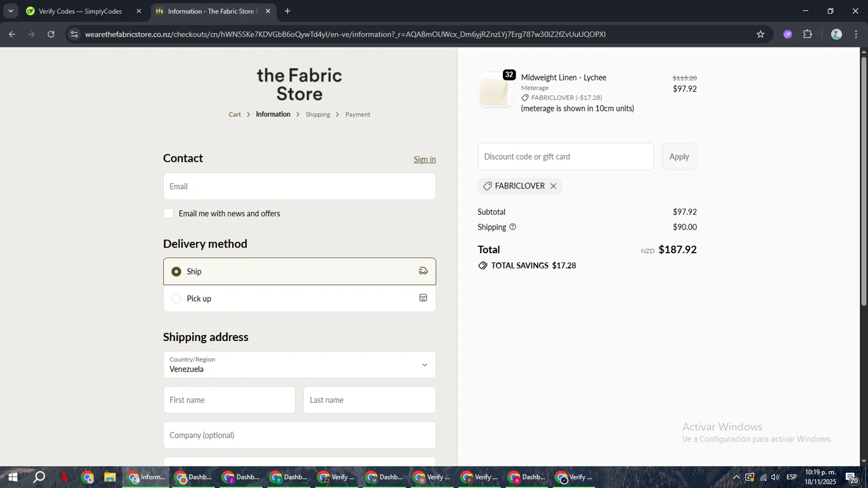Remove the FABRICLOVER discount code
This screenshot has height=488, width=868.
tap(553, 186)
